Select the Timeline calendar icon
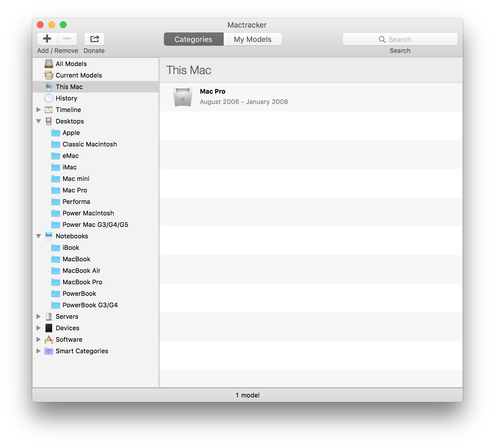Screen dimensions: 495x448 (49, 109)
